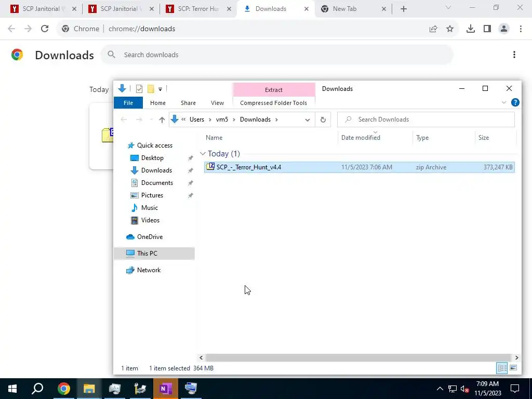Open Chrome tab search chevron
This screenshot has width=532, height=399.
tap(448, 7)
